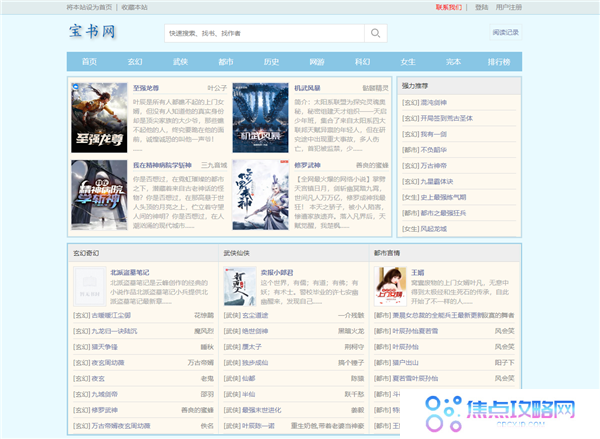Open the 阅读记录 reading history link
This screenshot has height=439, width=600.
click(x=505, y=33)
